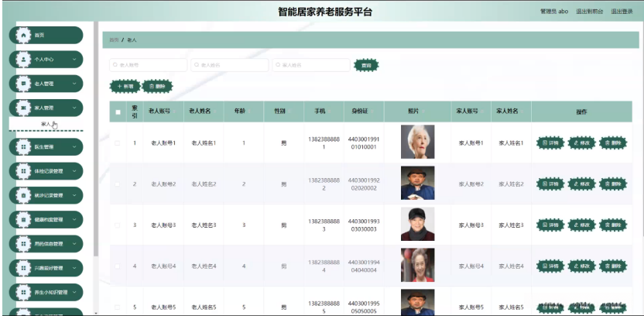
Task: Click the ID number 440300199404040004 cell
Action: 364,266
